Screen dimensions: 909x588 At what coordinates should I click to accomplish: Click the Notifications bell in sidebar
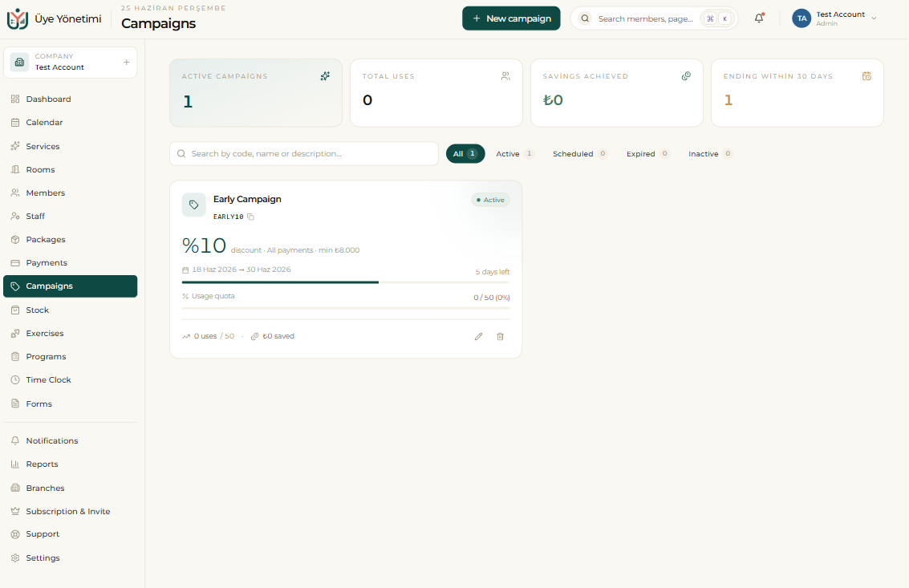(x=15, y=440)
